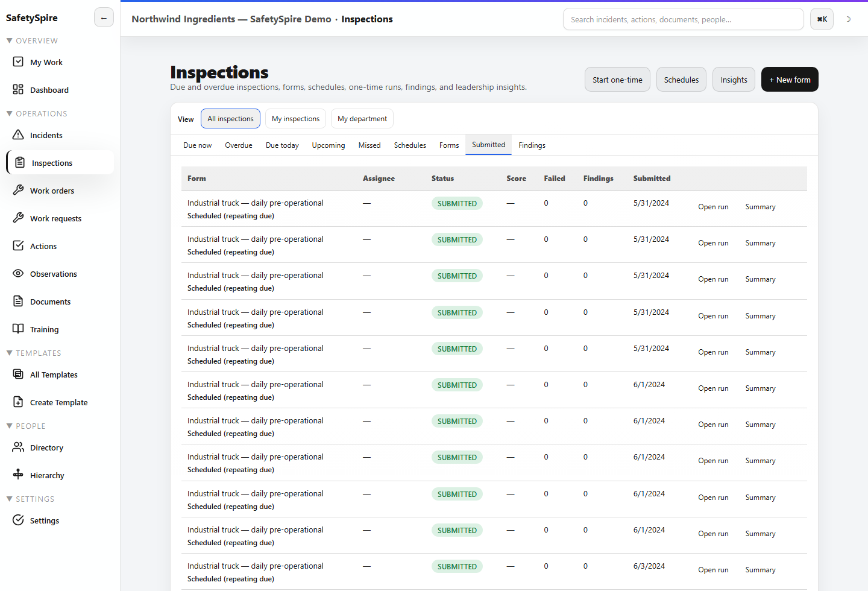
Task: Click the Create Template file icon
Action: 18,402
